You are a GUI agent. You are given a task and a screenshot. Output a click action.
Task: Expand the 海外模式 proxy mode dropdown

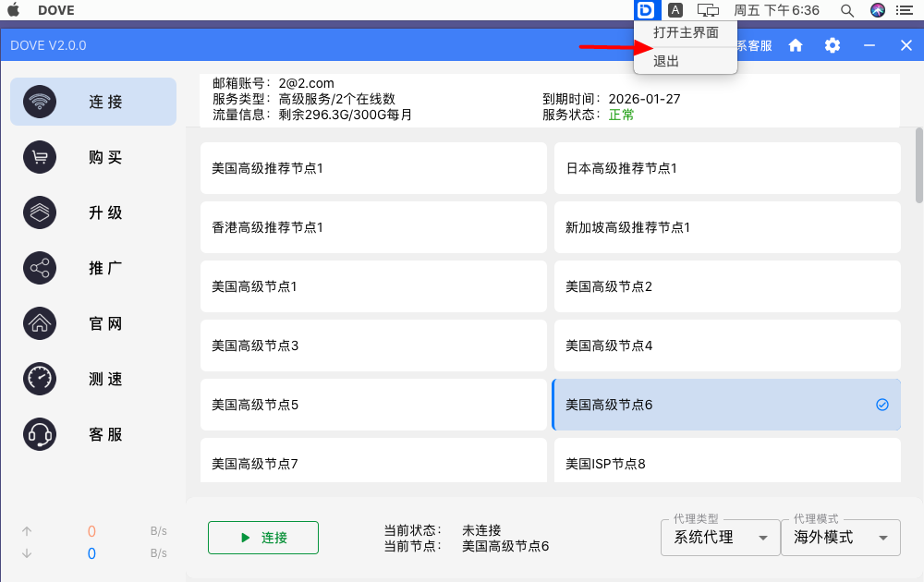[x=840, y=538]
